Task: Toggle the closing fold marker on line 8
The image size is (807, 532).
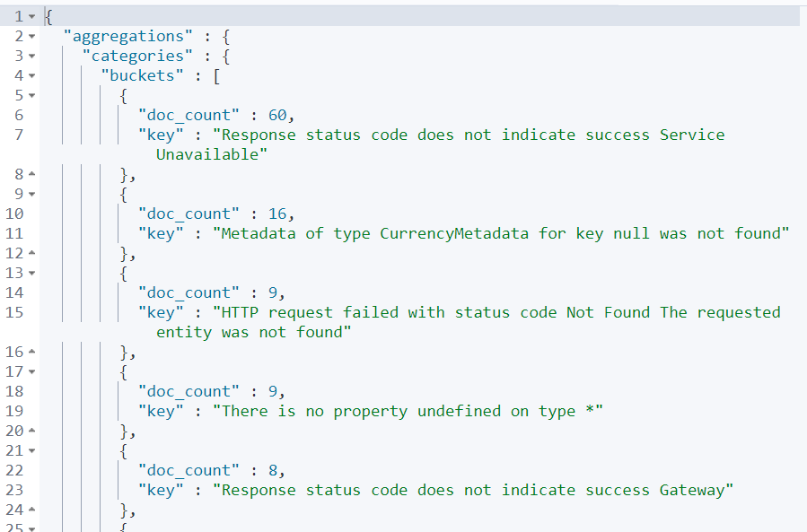Action: coord(32,174)
